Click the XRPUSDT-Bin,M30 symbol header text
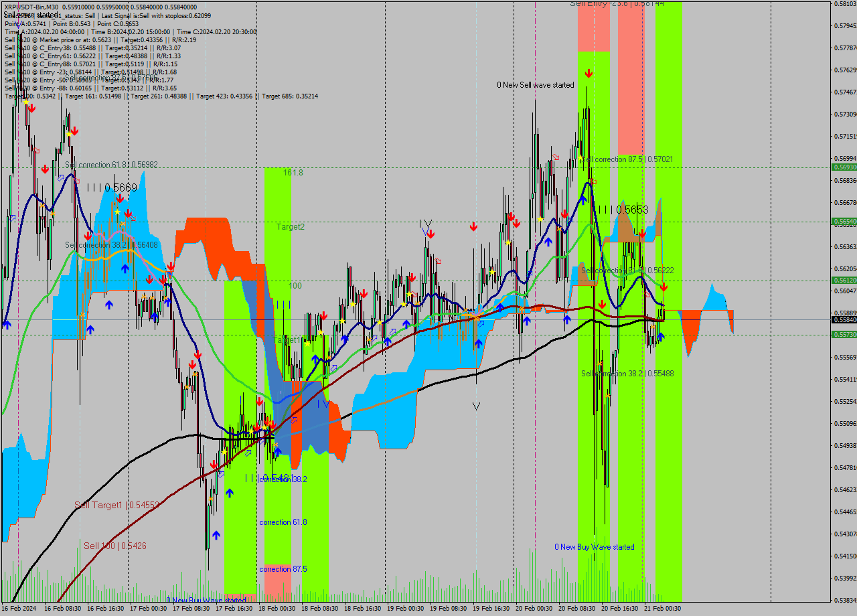 coord(31,7)
